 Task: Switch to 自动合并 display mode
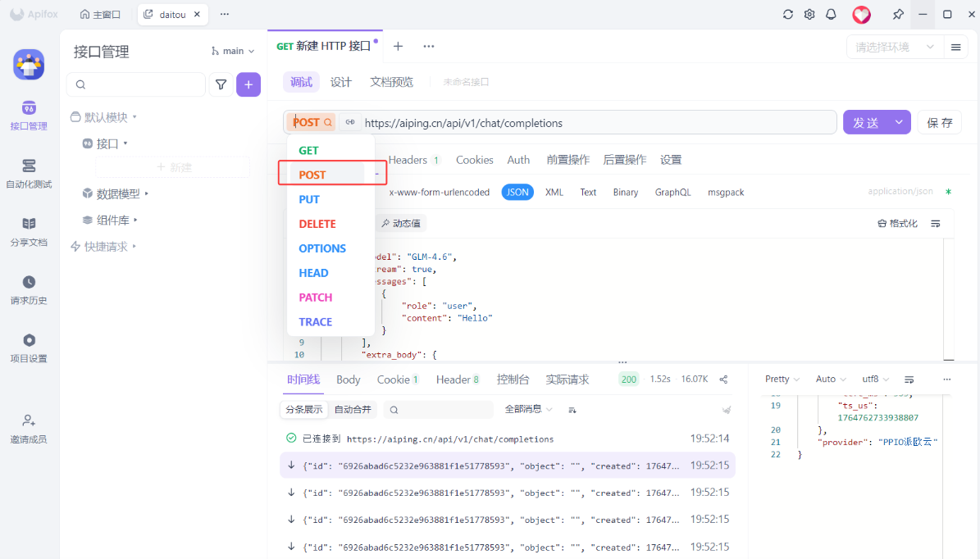[x=353, y=410]
